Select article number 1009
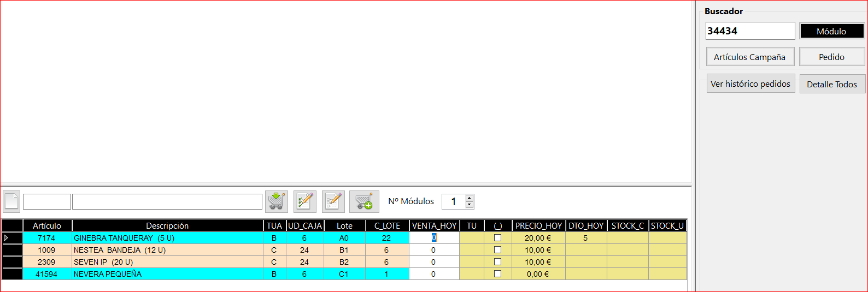This screenshot has width=868, height=292. pyautogui.click(x=46, y=250)
